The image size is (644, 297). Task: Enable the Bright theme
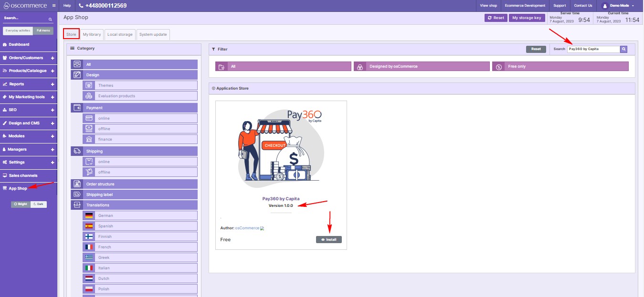click(x=21, y=204)
